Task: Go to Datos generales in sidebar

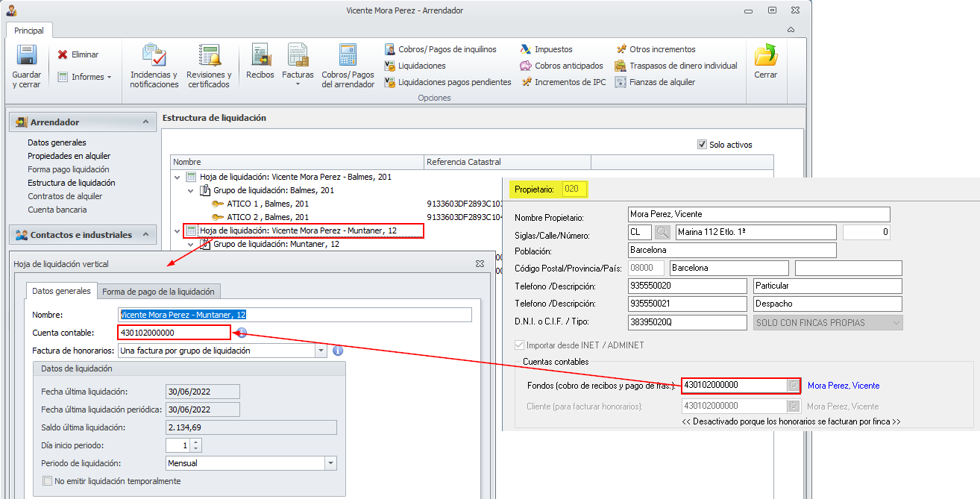Action: click(57, 142)
